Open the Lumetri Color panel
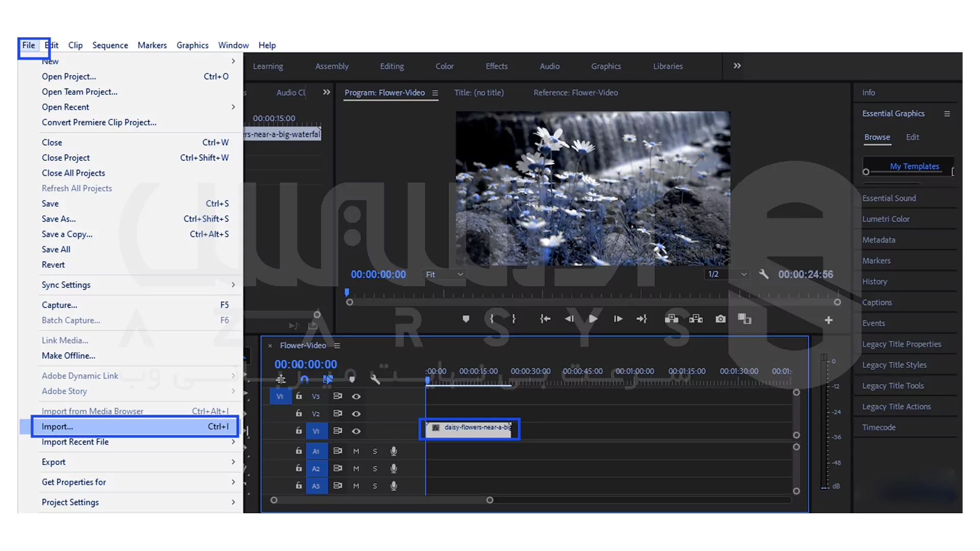980x551 pixels. [886, 219]
